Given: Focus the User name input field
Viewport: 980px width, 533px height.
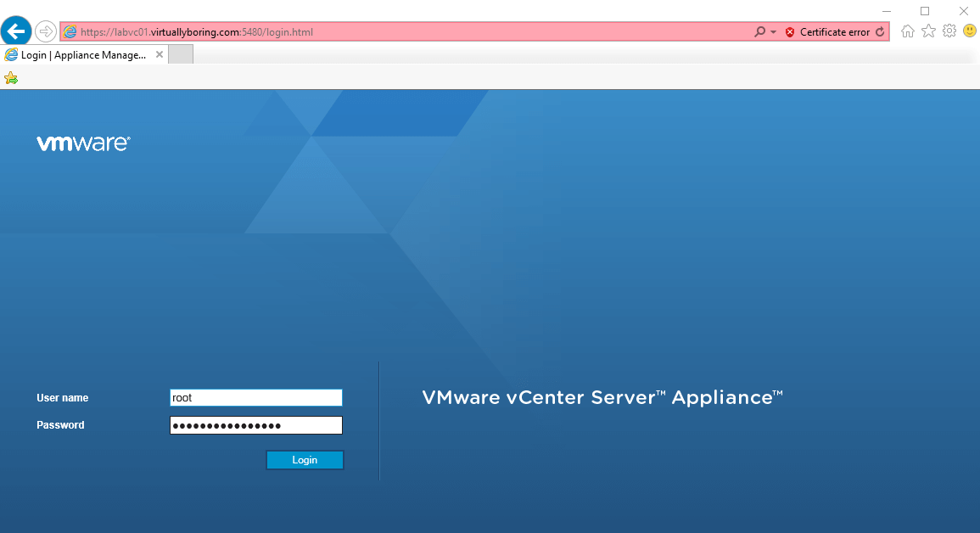Looking at the screenshot, I should point(256,397).
